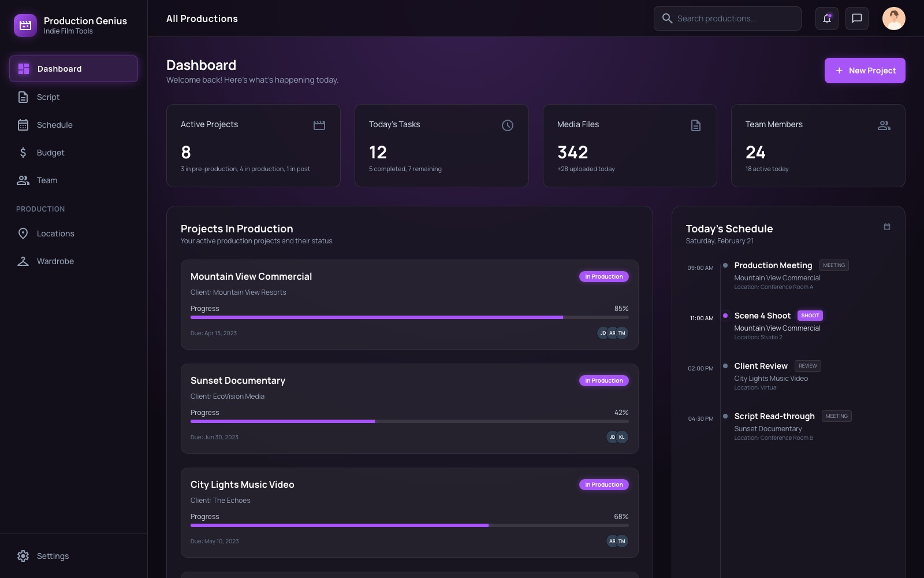Viewport: 924px width, 578px height.
Task: Open the Team section
Action: pos(73,180)
